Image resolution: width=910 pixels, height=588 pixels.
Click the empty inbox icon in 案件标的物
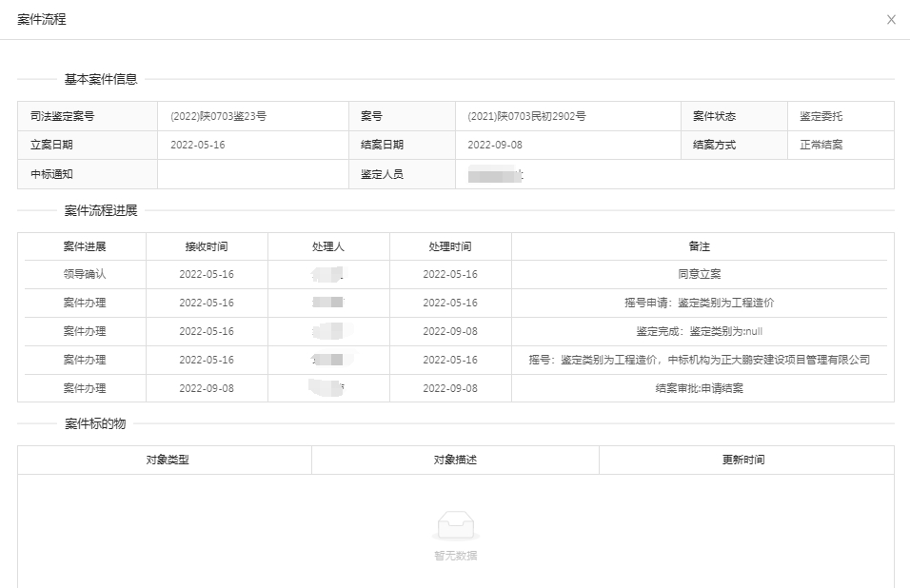pos(455,526)
